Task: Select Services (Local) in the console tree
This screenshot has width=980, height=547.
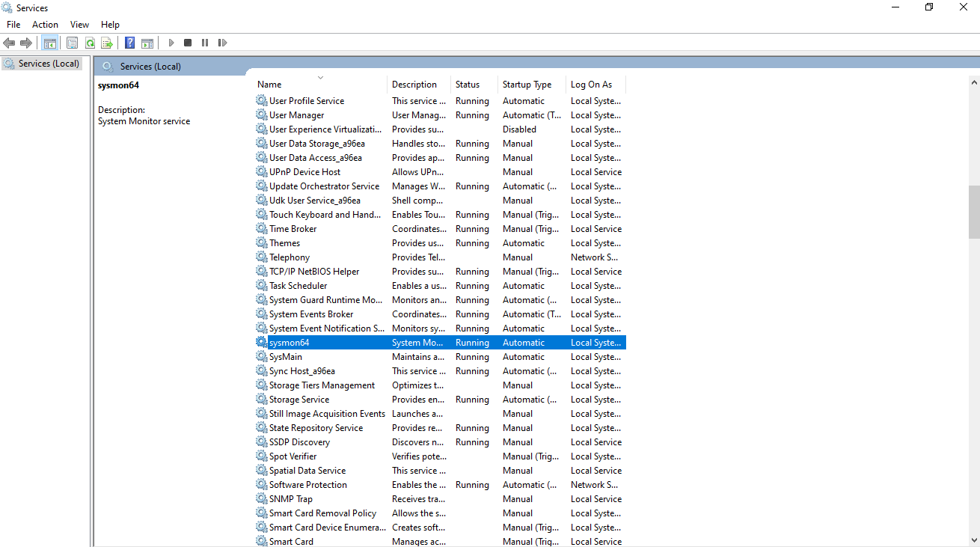Action: [x=49, y=64]
